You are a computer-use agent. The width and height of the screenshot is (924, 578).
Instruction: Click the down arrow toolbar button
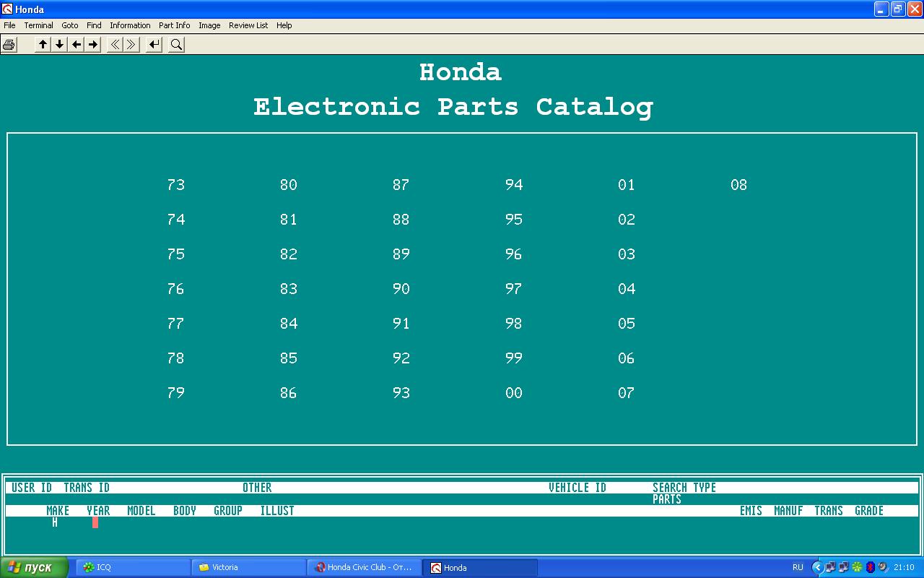point(60,45)
